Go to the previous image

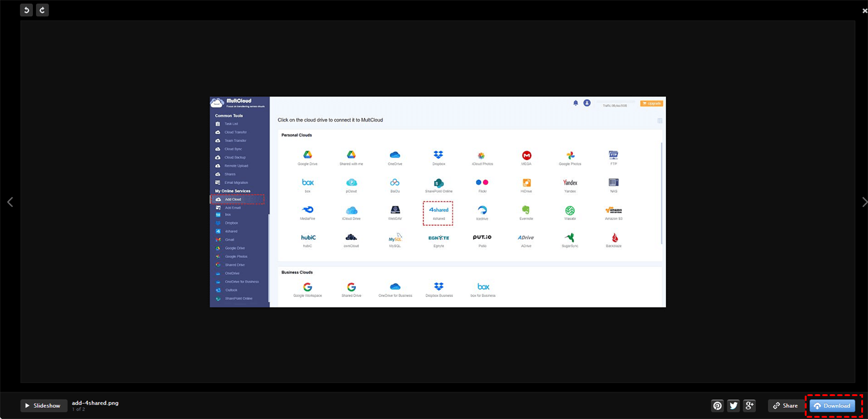pyautogui.click(x=10, y=202)
